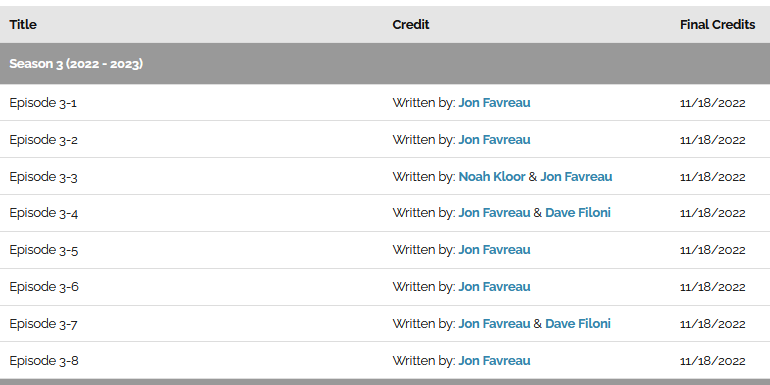Click Dave Filoni link in Episode 3-4 row

click(578, 213)
